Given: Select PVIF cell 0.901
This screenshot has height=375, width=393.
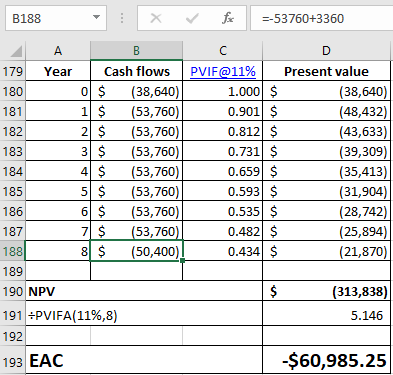Looking at the screenshot, I should click(x=223, y=111).
